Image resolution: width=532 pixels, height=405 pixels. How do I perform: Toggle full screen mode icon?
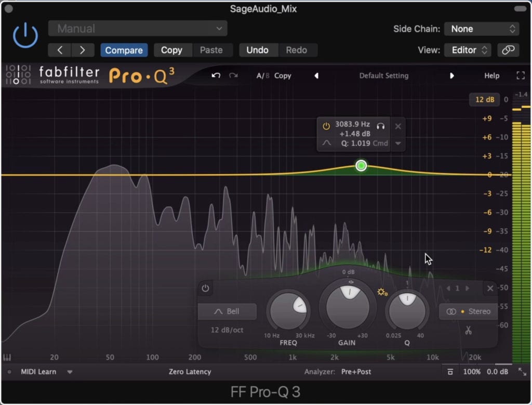click(x=521, y=75)
